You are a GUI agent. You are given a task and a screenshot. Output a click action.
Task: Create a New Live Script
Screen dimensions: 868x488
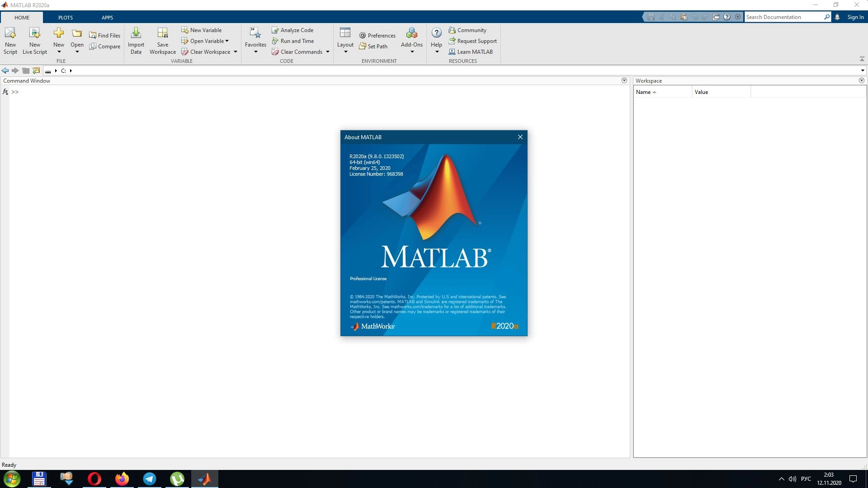pyautogui.click(x=35, y=41)
